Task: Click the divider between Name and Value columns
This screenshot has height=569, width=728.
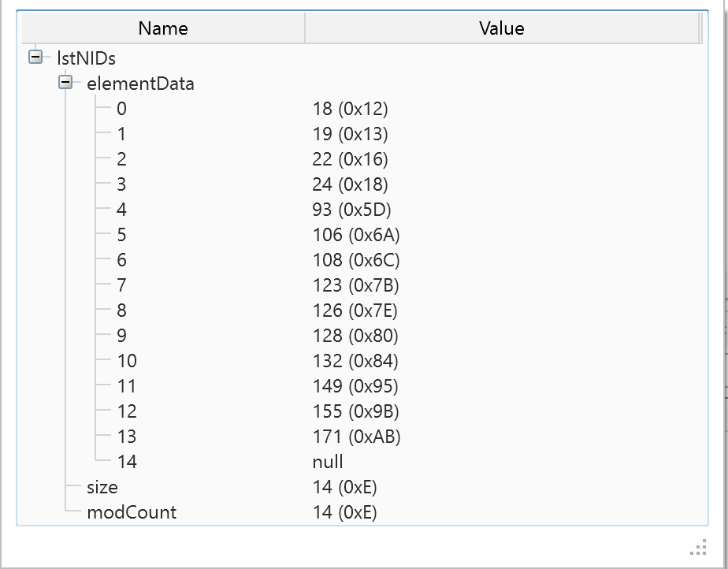Action: point(305,28)
